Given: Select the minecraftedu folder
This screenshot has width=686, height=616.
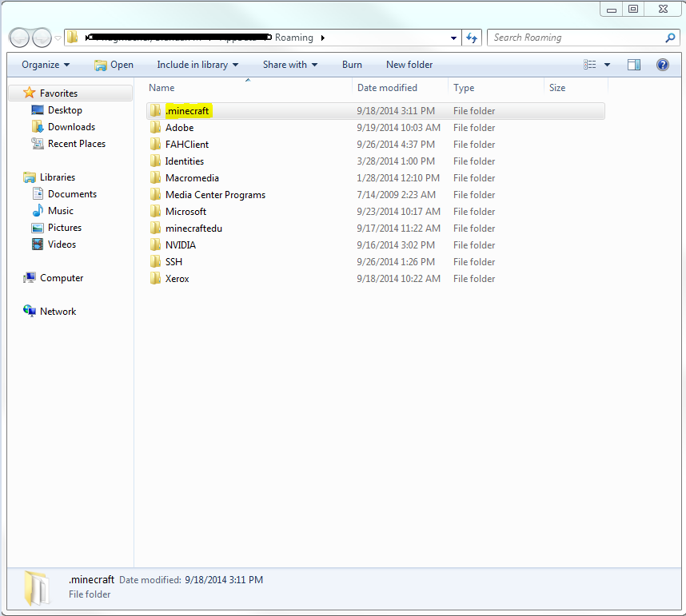Looking at the screenshot, I should tap(193, 229).
